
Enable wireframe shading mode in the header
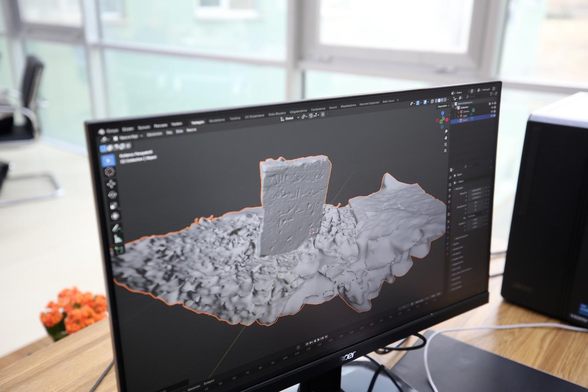[435, 99]
